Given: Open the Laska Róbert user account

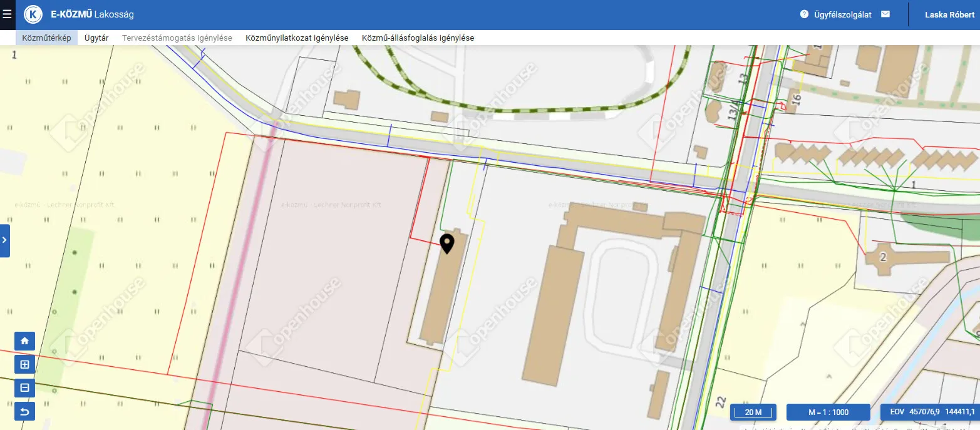Looking at the screenshot, I should point(949,14).
